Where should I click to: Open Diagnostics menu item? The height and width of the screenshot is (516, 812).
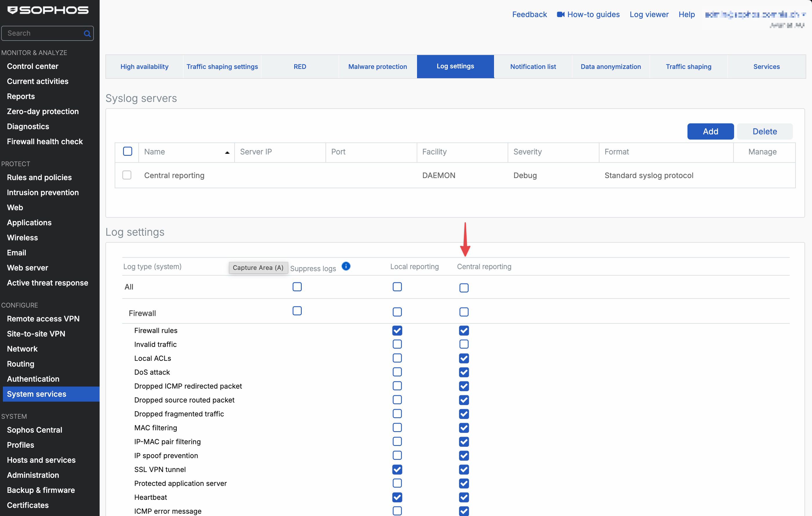[28, 127]
